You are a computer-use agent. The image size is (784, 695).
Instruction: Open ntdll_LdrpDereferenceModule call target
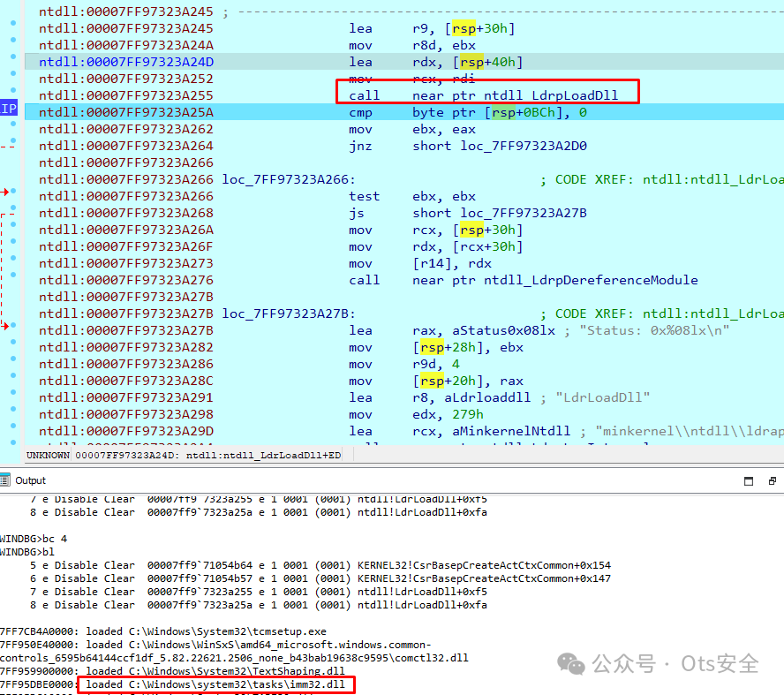591,280
